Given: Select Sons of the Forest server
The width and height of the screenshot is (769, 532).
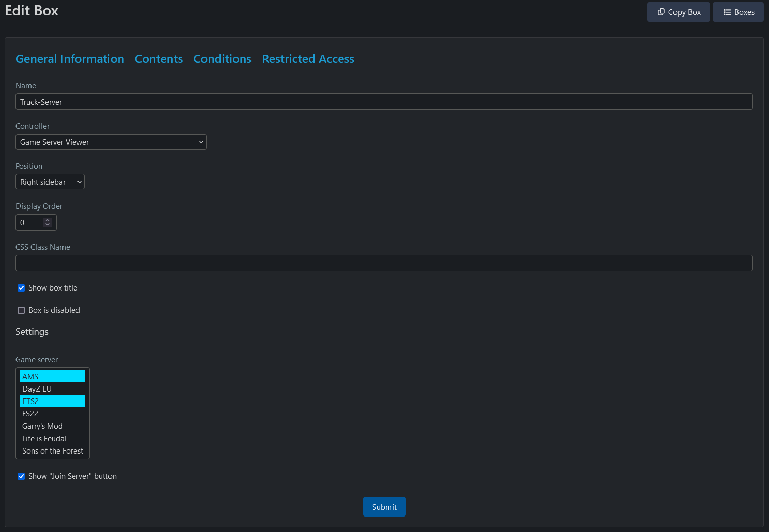Looking at the screenshot, I should click(x=52, y=450).
